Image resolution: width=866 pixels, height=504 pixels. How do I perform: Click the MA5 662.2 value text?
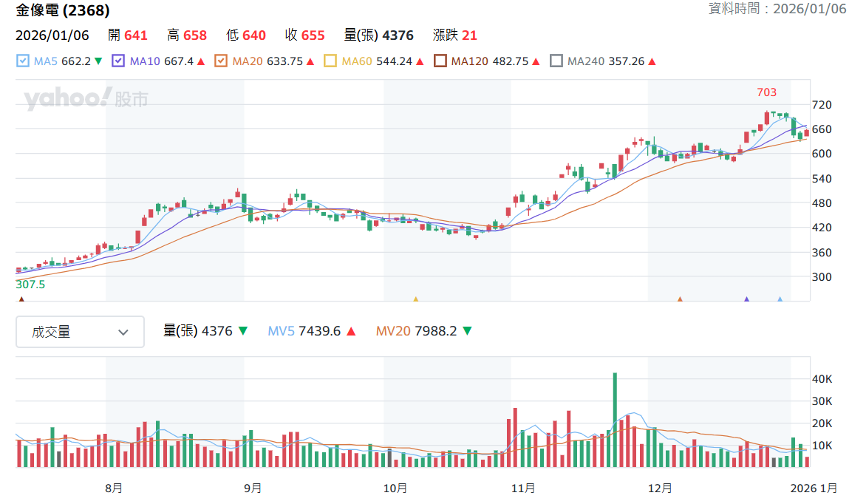coord(62,61)
